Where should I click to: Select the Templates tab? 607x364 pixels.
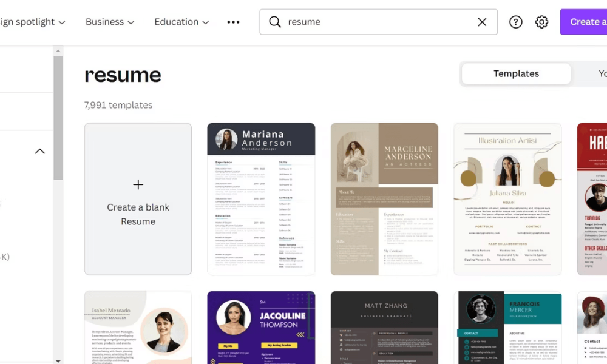(x=516, y=73)
